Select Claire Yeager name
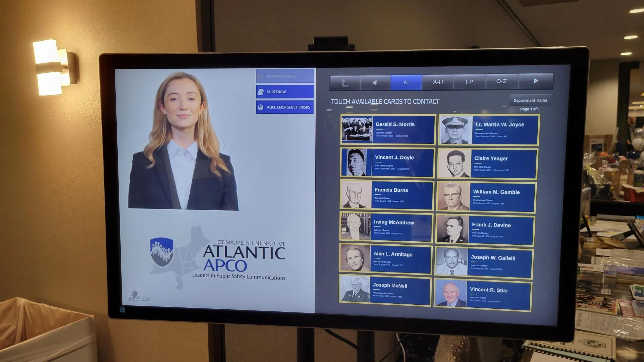This screenshot has width=644, height=362. click(491, 159)
